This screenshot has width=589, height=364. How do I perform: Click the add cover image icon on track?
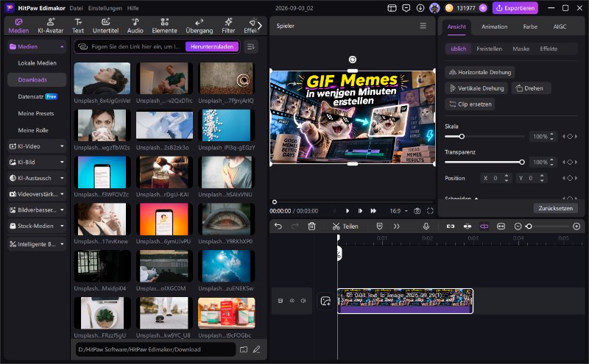click(x=325, y=301)
